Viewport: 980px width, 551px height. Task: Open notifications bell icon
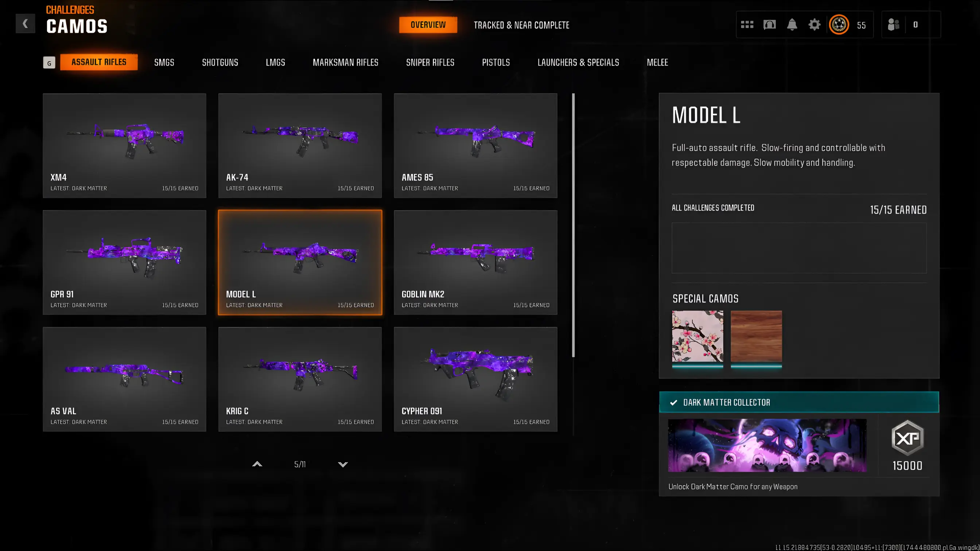pyautogui.click(x=792, y=25)
